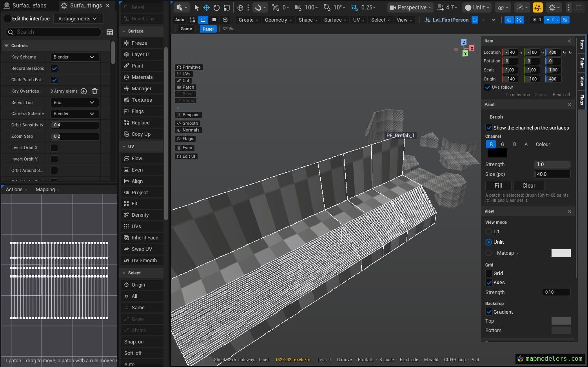The width and height of the screenshot is (588, 367).
Task: Delete Key Overrides array elements with trash icon
Action: [94, 91]
